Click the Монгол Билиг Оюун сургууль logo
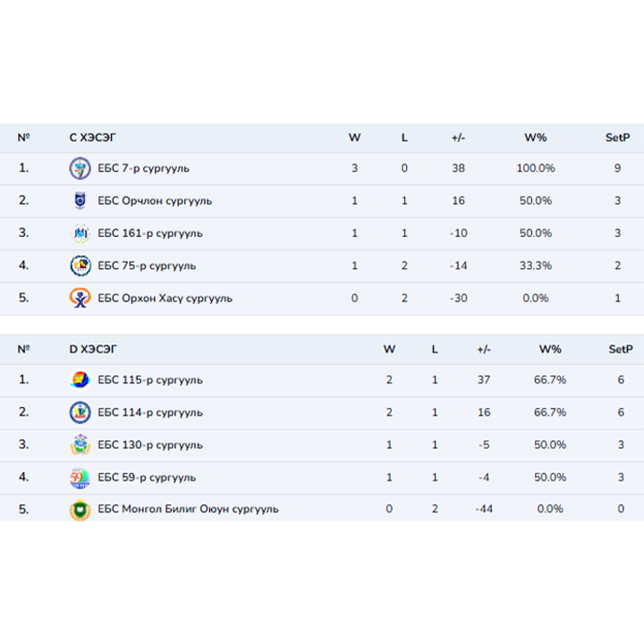The image size is (644, 644). pyautogui.click(x=80, y=510)
